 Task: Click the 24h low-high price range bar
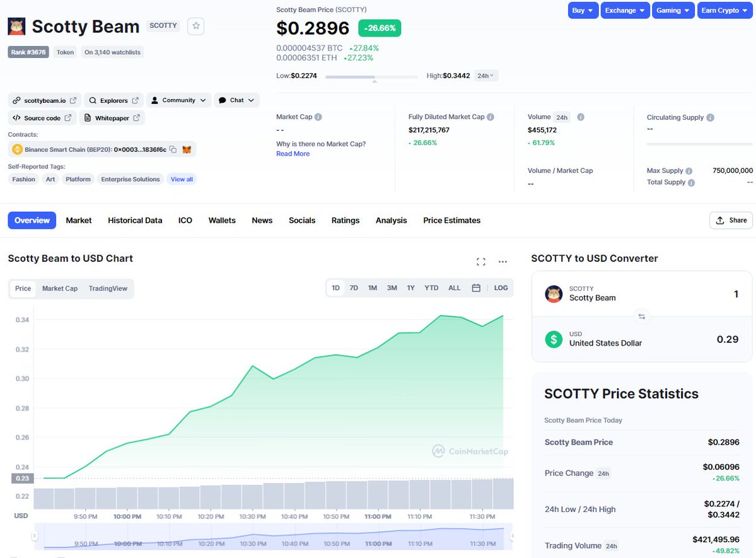click(372, 77)
